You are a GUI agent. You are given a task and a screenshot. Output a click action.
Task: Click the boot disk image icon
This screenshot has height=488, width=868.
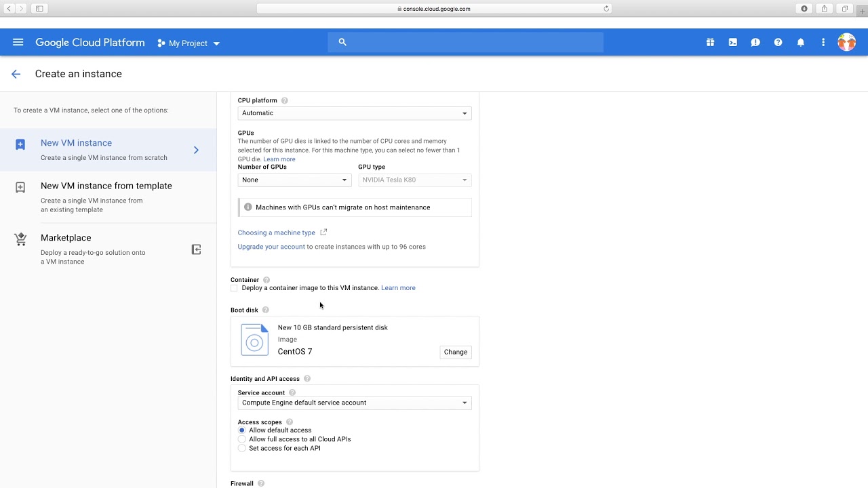pos(255,340)
